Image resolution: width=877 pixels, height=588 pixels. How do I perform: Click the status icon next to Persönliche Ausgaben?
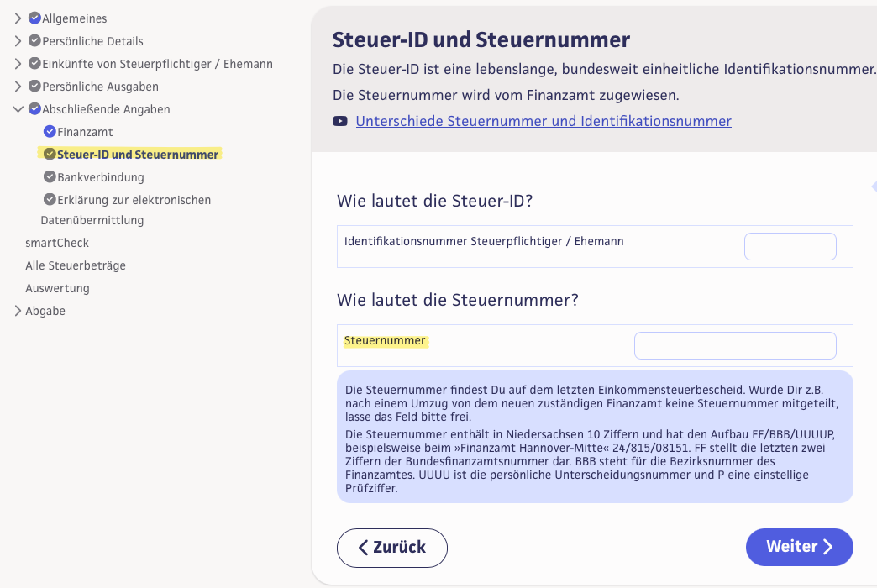[x=34, y=87]
